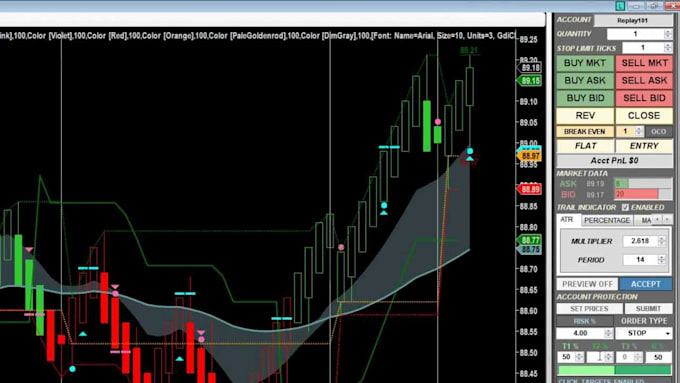Click the green 89.15 price marker on the axis
The image size is (680, 383).
[x=529, y=81]
